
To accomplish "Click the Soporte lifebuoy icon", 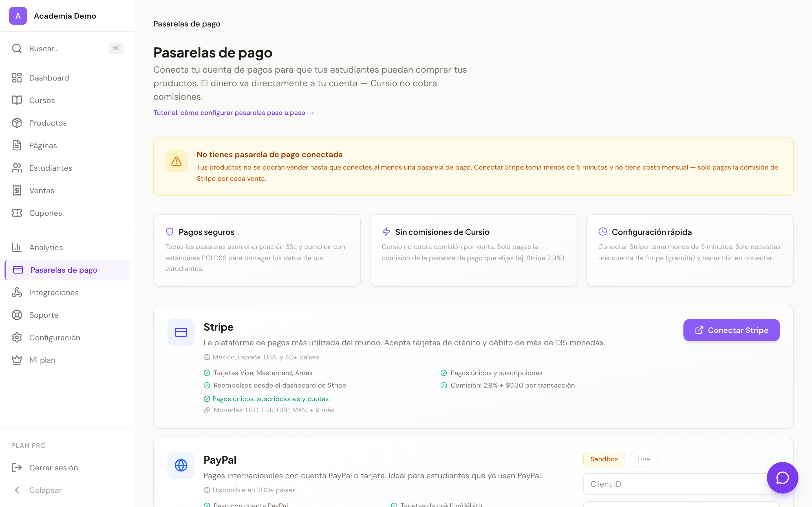I will [17, 315].
